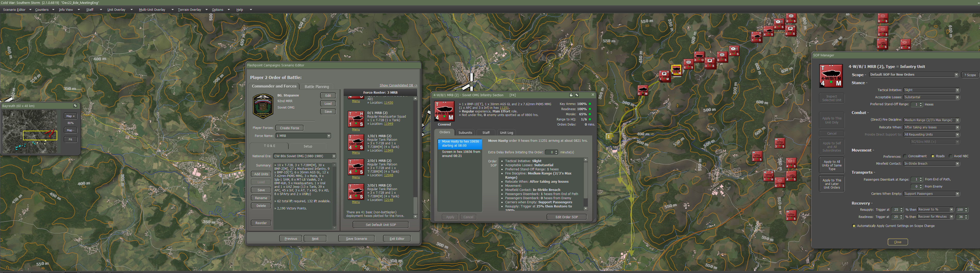Select the D/1 MRB headquarter squad counter
This screenshot has width=980, height=273.
(356, 119)
